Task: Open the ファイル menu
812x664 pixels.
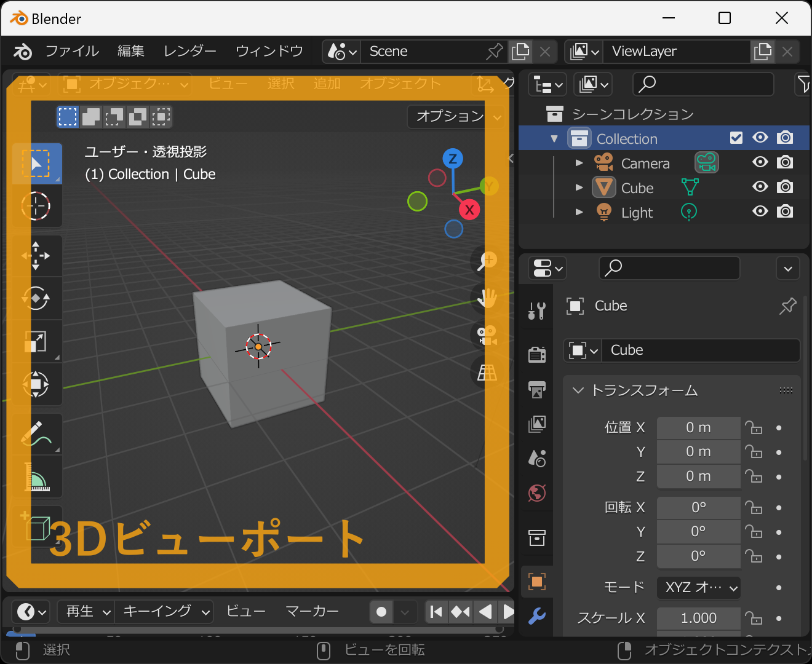Action: pos(72,52)
